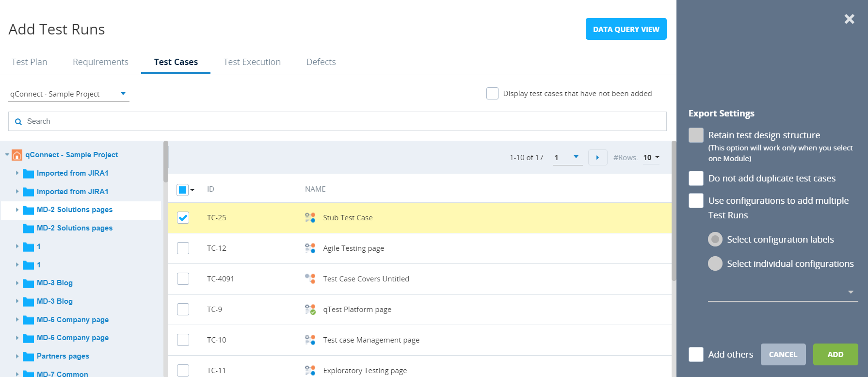Click the Stub Test Case type icon
This screenshot has height=377, width=868.
pos(310,218)
